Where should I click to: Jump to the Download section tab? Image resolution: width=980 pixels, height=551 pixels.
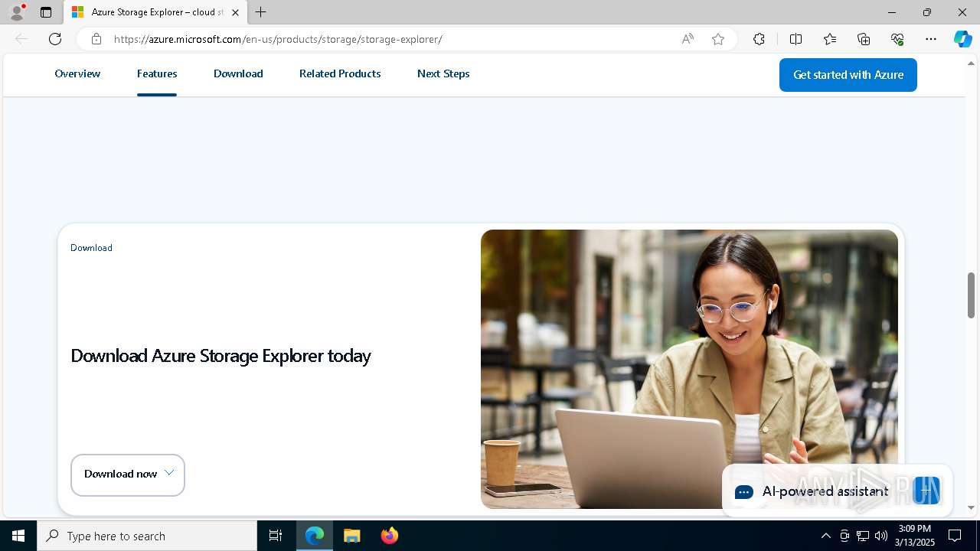[238, 73]
